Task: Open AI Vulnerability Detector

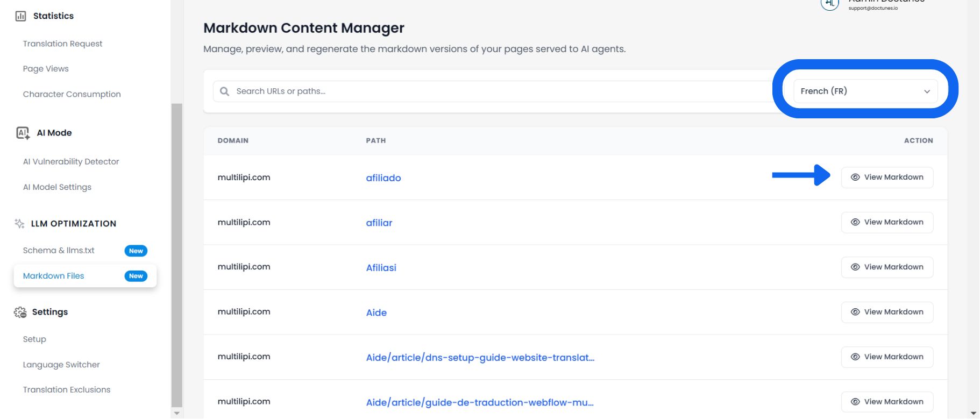Action: click(x=71, y=161)
